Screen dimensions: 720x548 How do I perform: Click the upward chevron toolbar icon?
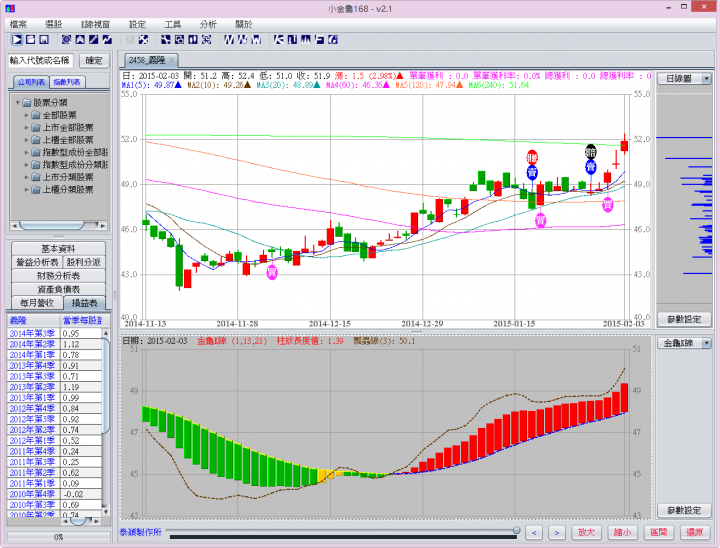tap(80, 40)
